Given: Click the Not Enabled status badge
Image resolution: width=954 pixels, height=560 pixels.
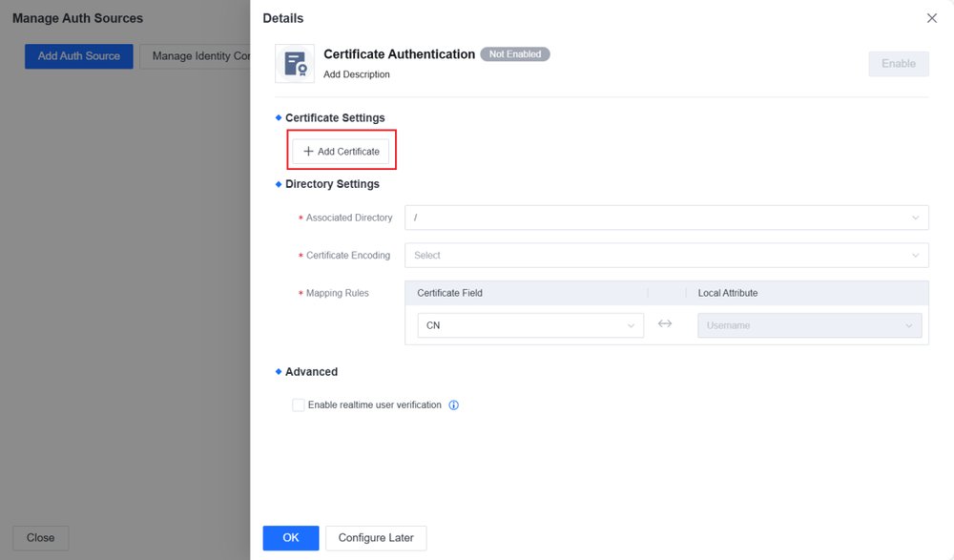Looking at the screenshot, I should [515, 54].
